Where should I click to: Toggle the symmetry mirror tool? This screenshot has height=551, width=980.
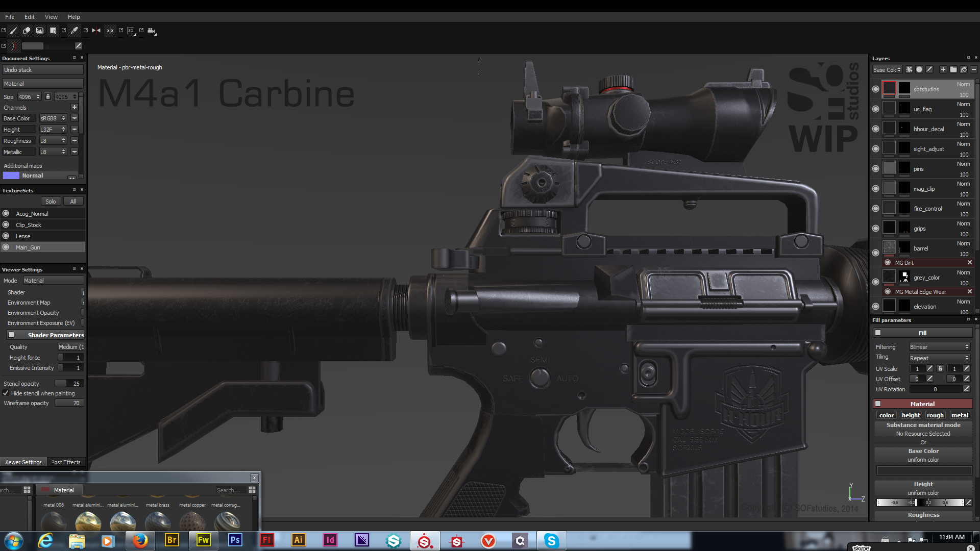point(96,31)
